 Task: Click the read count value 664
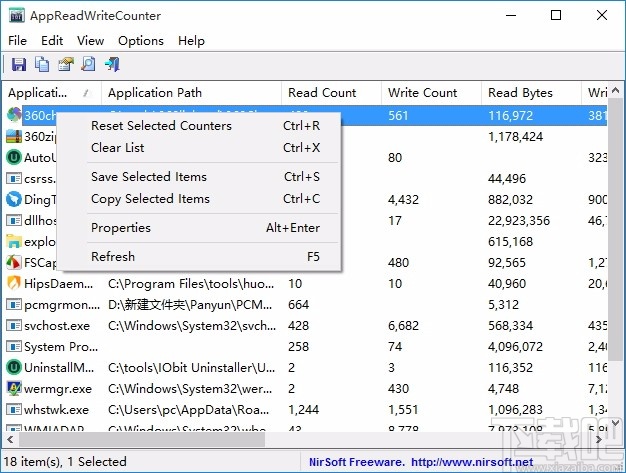298,305
